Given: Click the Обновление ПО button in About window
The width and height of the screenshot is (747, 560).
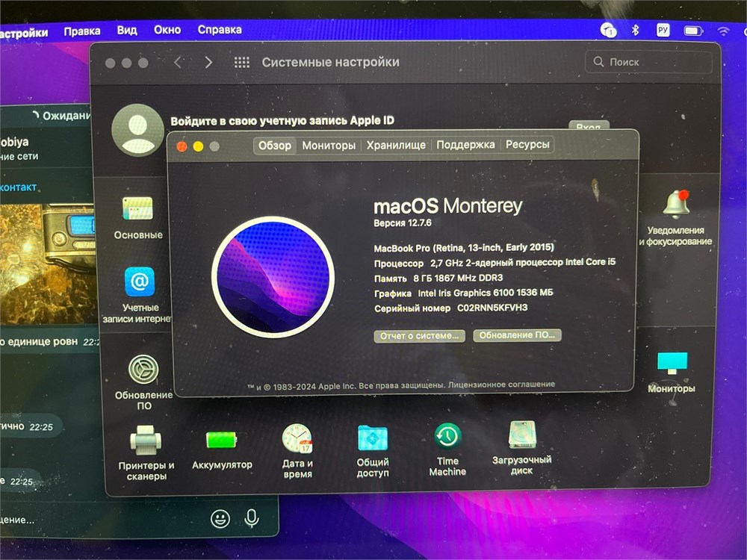Looking at the screenshot, I should 517,335.
